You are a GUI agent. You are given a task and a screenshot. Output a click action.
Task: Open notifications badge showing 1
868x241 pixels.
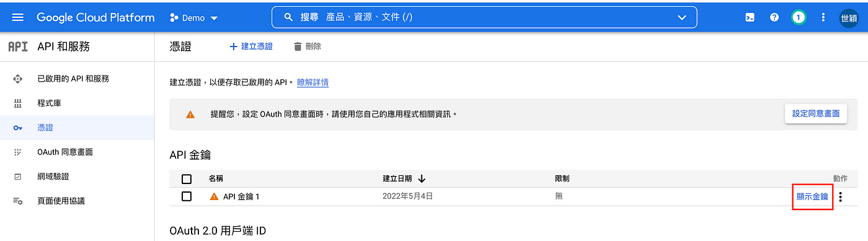[799, 17]
